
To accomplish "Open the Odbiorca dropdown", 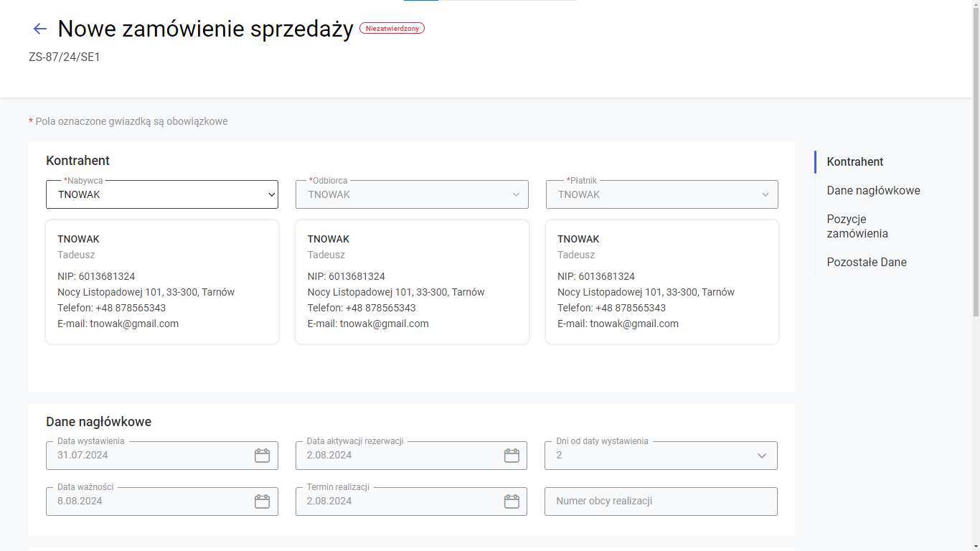I will (412, 194).
